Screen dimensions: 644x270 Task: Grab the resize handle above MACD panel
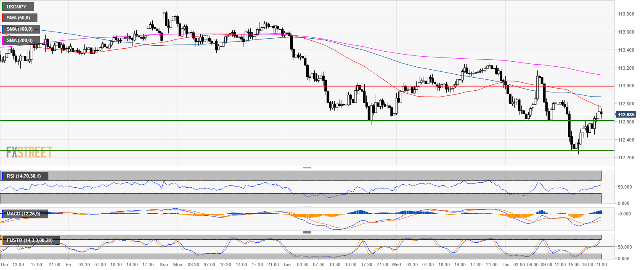coord(307,206)
